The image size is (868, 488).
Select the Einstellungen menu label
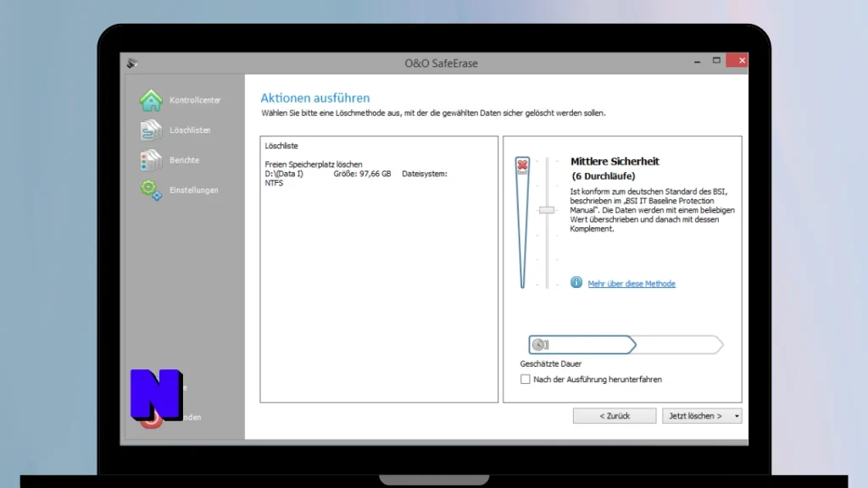194,190
